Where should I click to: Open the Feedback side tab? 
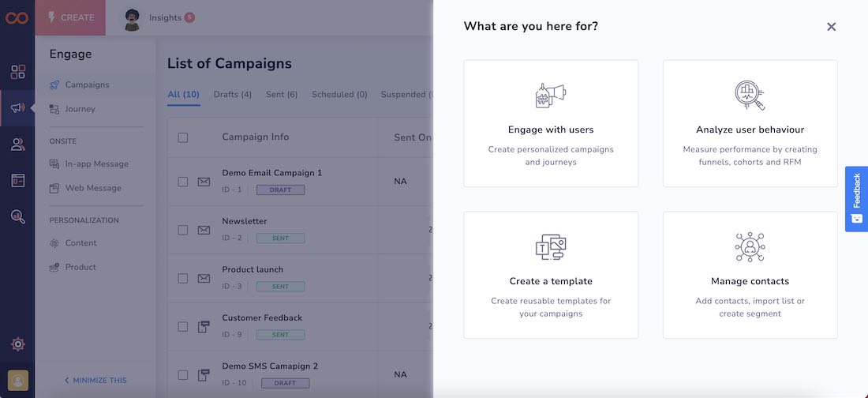856,198
